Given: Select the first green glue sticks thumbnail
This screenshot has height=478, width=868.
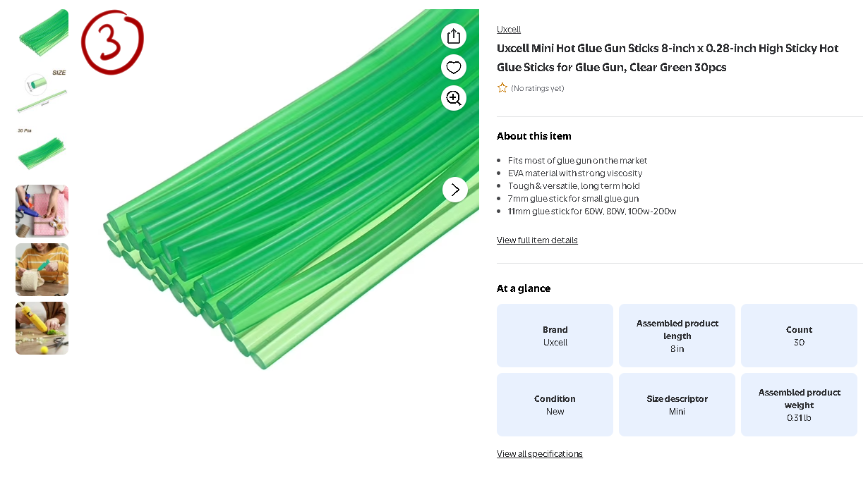Looking at the screenshot, I should pos(42,35).
